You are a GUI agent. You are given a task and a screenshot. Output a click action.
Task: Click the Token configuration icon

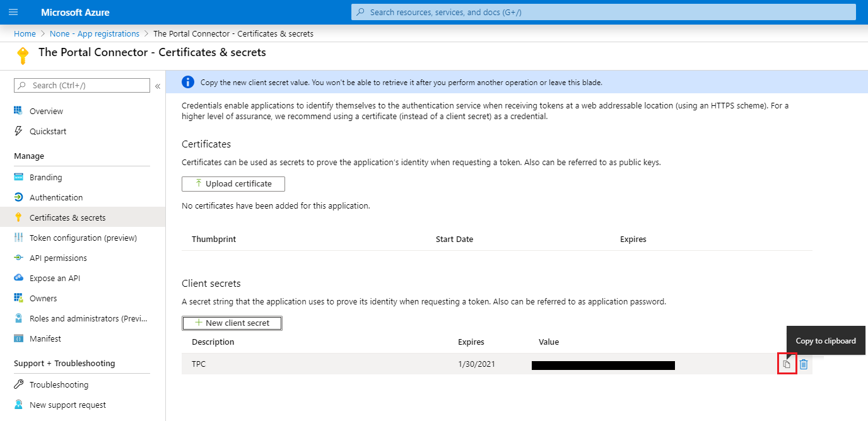(x=18, y=238)
